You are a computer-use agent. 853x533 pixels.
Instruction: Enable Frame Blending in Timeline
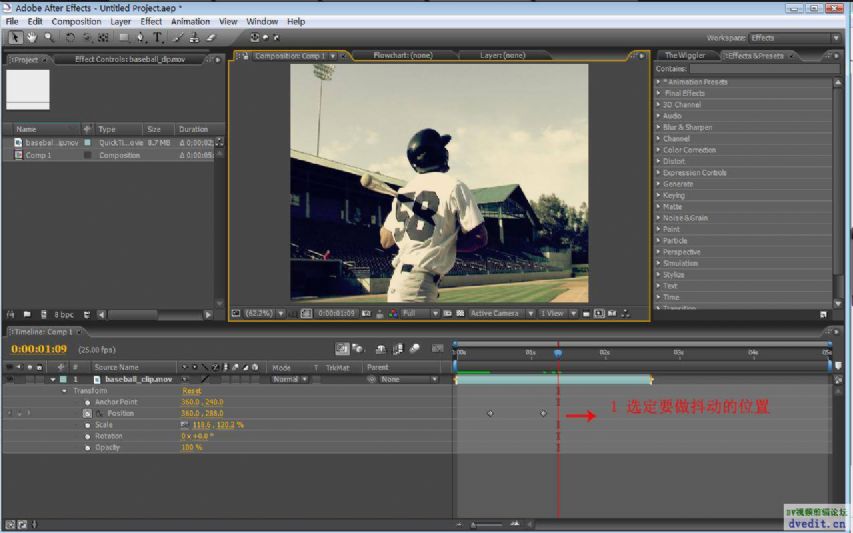[398, 349]
